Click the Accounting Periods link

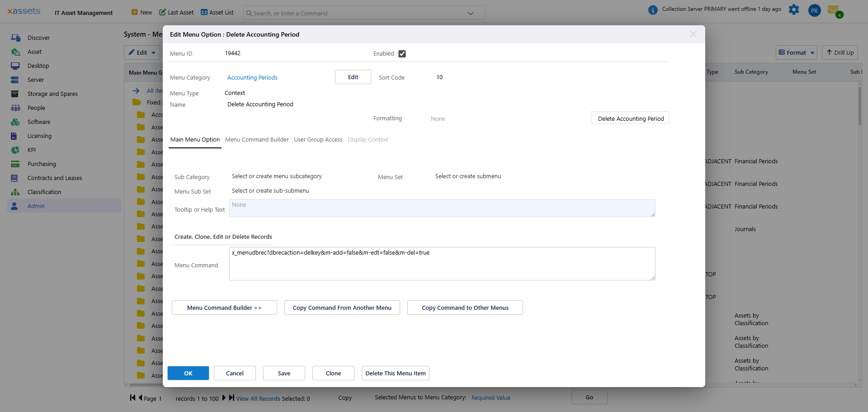pyautogui.click(x=252, y=77)
